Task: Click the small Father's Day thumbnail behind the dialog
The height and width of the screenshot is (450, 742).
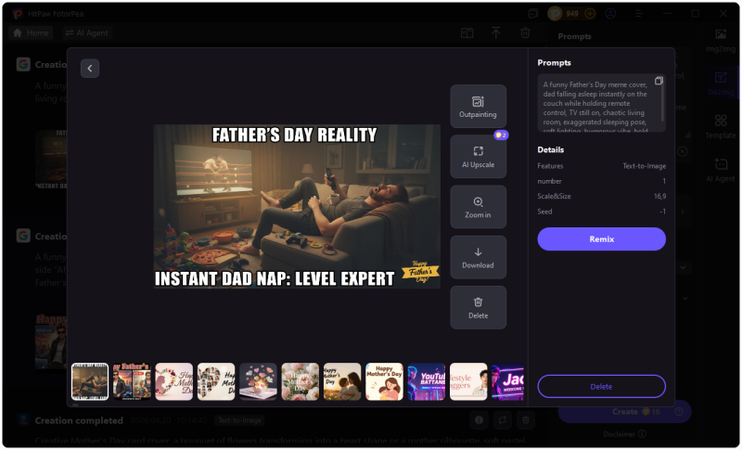Action: click(x=51, y=159)
